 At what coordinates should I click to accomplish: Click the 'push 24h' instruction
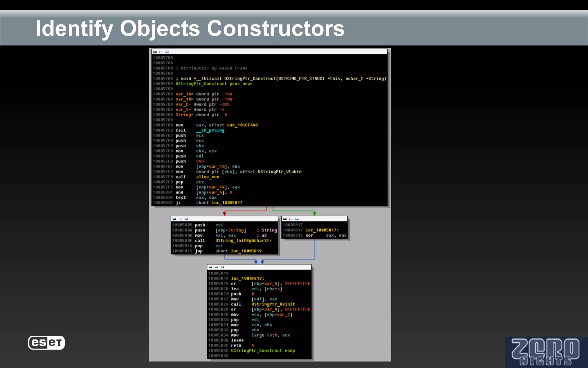coord(190,161)
